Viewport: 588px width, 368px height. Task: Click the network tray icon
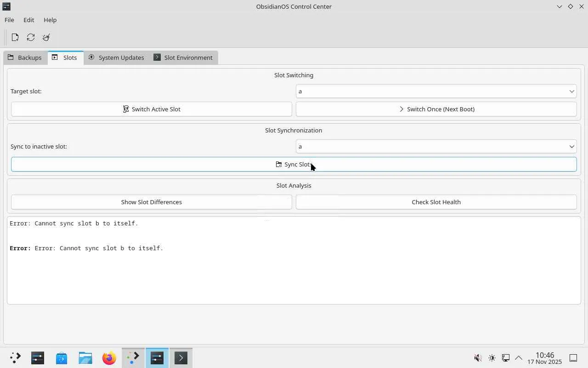(x=505, y=358)
